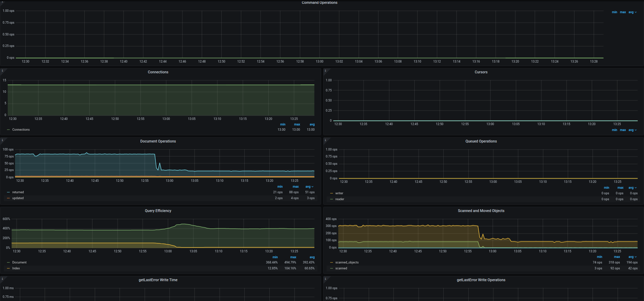Open info icon of Connections panel
Viewport: 644px width, 301px height.
coord(2,71)
